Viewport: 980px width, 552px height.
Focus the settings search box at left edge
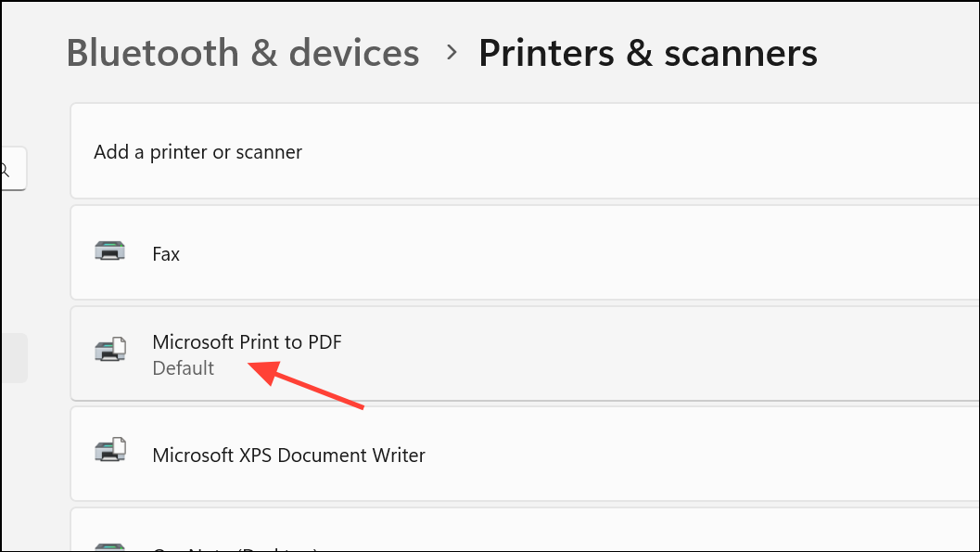13,169
